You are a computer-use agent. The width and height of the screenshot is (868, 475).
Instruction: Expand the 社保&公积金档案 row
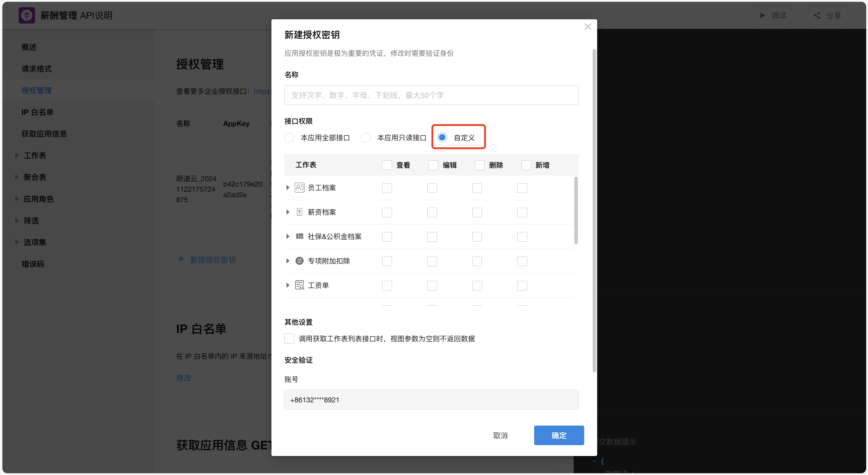pyautogui.click(x=288, y=236)
